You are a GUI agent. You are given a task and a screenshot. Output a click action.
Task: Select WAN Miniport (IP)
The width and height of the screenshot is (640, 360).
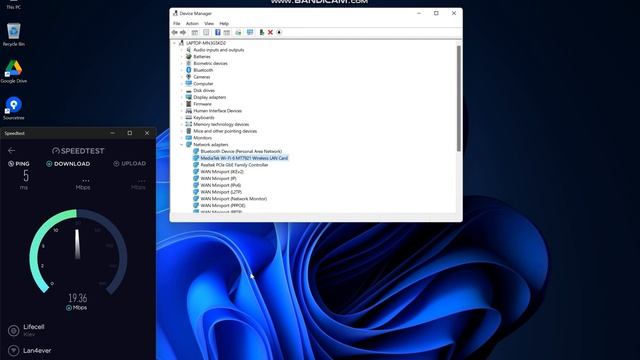coord(218,178)
